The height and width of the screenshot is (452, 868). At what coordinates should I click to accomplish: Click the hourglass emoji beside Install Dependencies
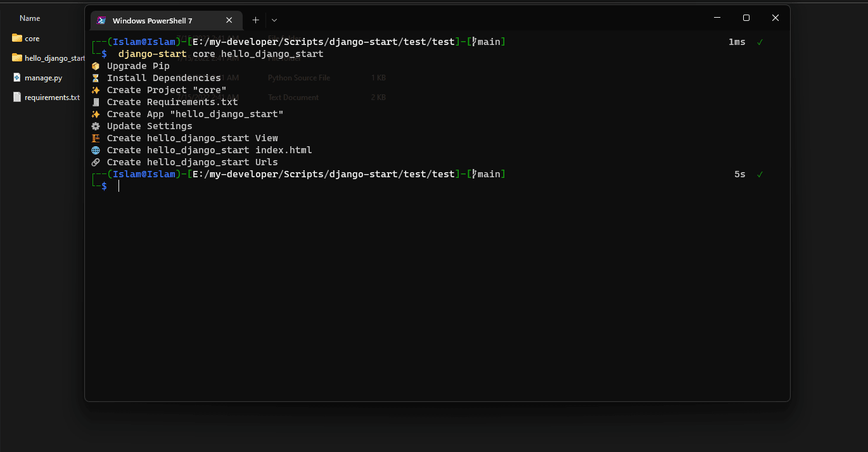(x=96, y=78)
